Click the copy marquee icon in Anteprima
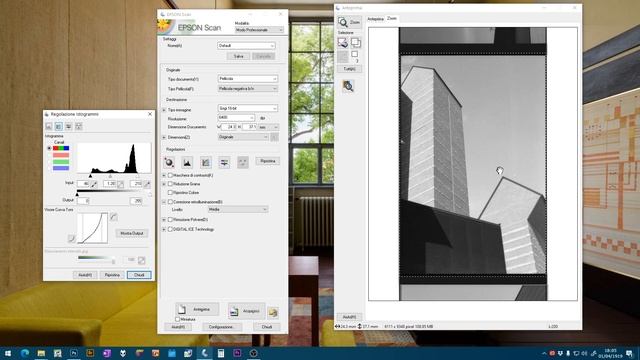This screenshot has height=360, width=640. click(356, 42)
